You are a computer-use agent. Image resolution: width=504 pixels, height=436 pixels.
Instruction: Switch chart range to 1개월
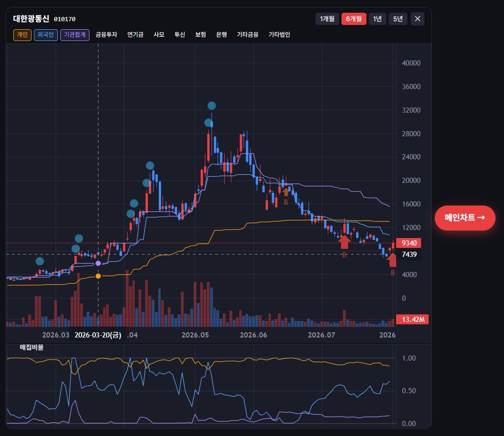(x=327, y=19)
